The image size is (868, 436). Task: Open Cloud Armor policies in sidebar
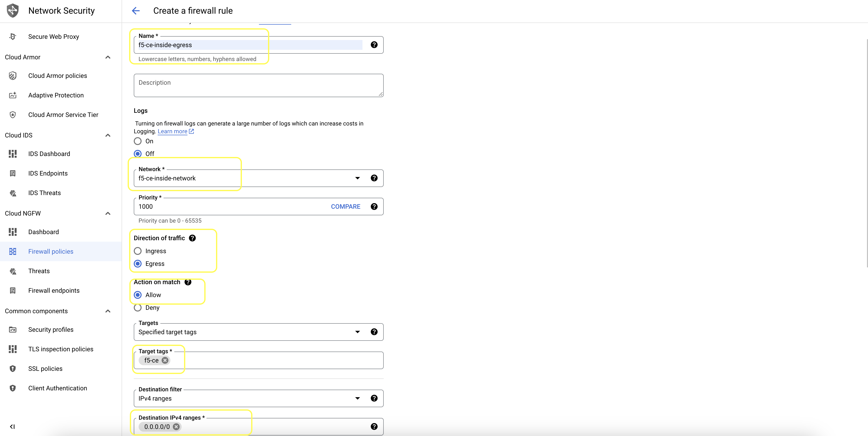pos(57,76)
